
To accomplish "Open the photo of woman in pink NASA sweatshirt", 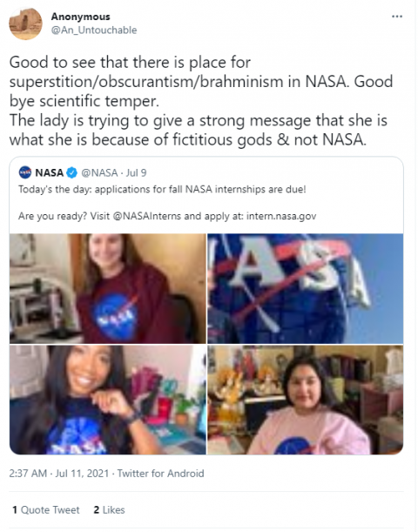I will [306, 400].
